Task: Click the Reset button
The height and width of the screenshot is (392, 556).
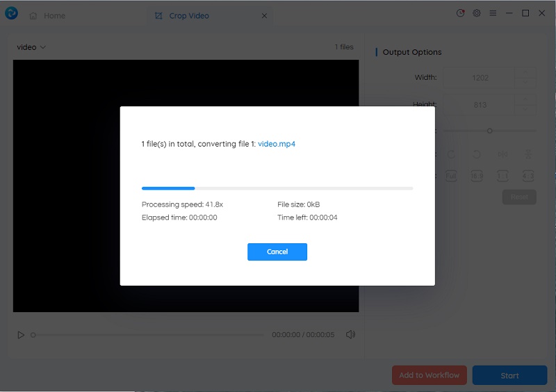Action: [519, 197]
